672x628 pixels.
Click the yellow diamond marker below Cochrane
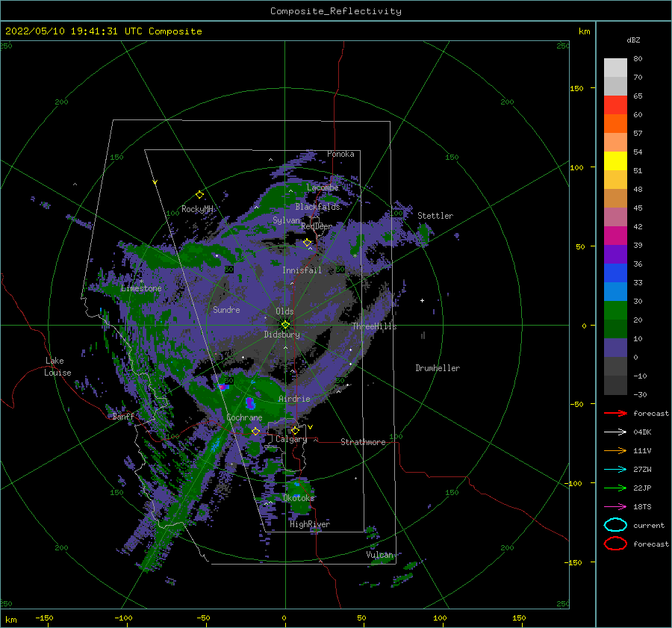tap(256, 431)
